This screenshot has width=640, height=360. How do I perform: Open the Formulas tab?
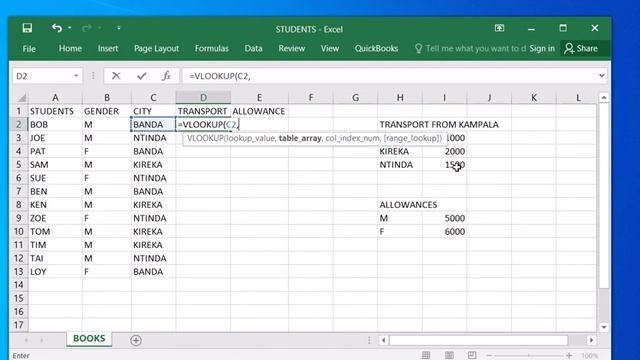211,49
